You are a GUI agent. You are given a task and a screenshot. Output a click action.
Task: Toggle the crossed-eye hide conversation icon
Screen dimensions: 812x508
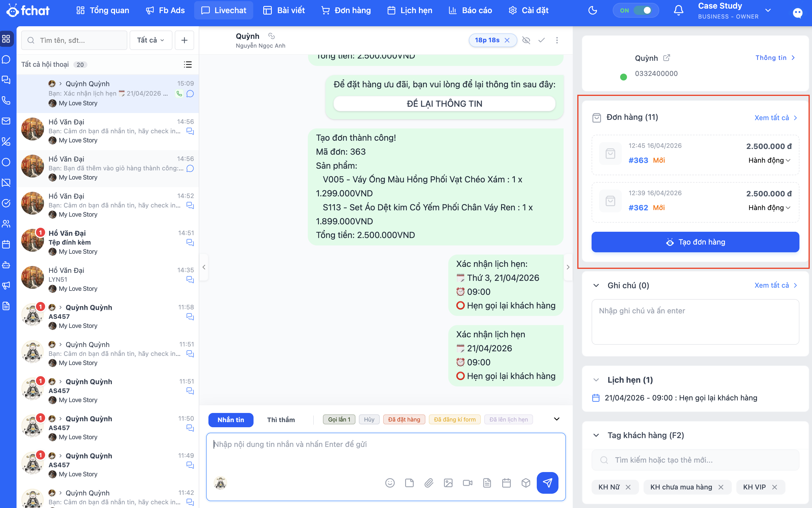tap(526, 40)
